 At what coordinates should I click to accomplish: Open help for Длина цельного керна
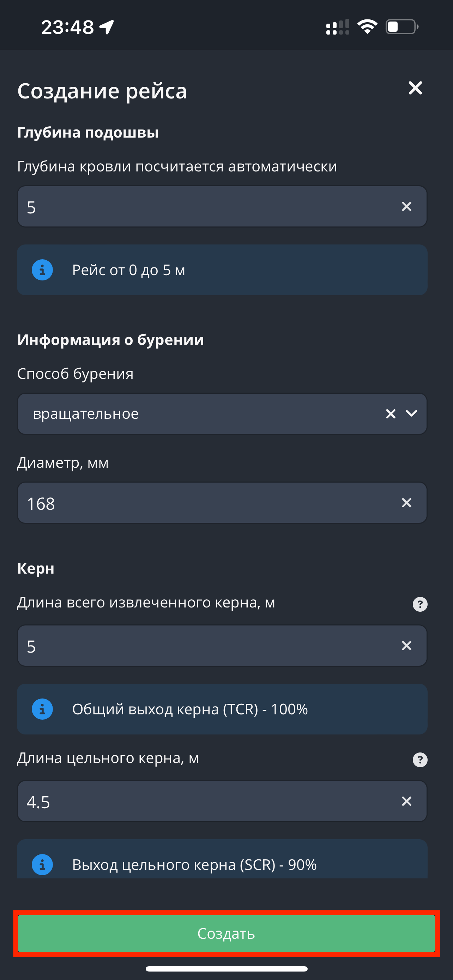[x=420, y=760]
